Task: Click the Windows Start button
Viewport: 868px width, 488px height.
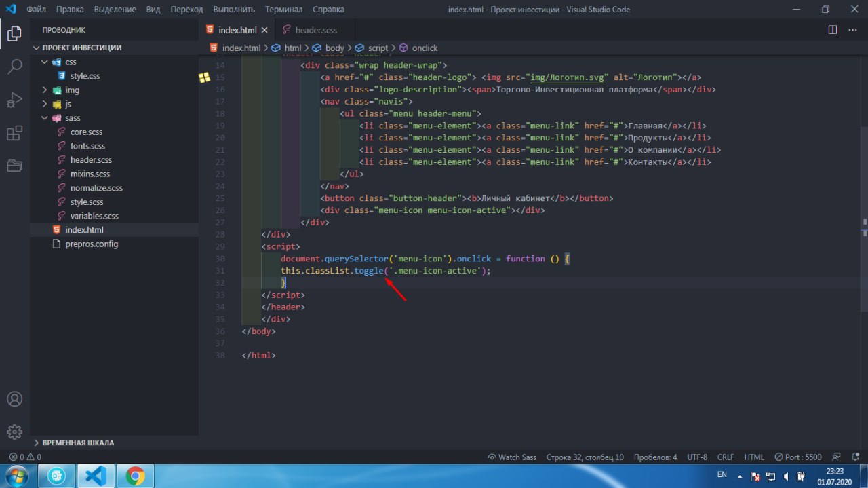Action: coord(18,476)
